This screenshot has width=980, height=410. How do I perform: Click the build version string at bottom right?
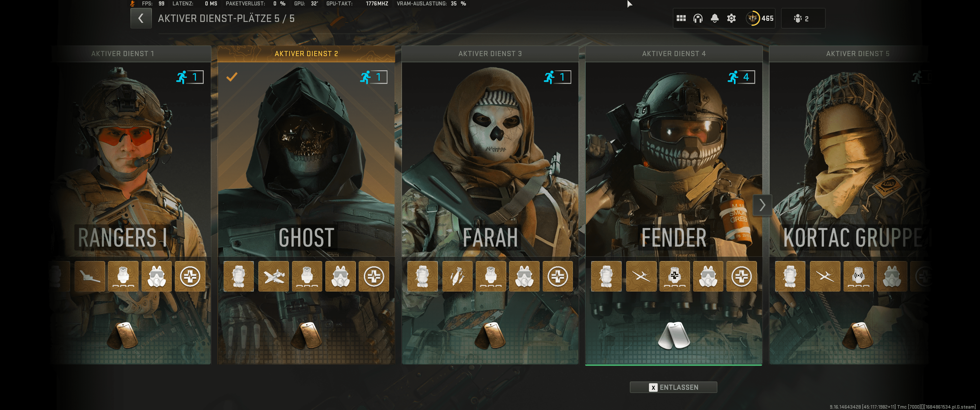point(903,407)
